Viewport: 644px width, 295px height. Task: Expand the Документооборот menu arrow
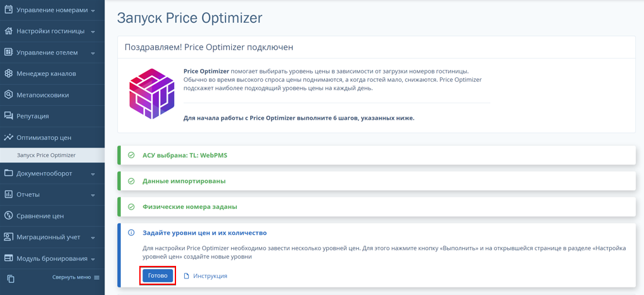point(93,174)
